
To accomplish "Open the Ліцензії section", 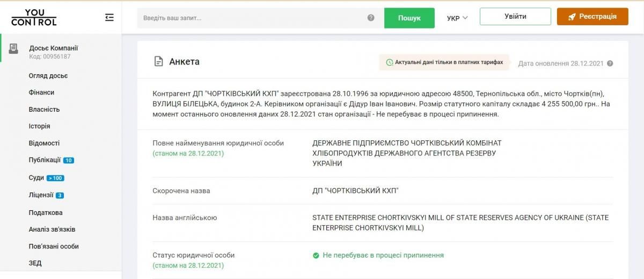I will [x=41, y=195].
